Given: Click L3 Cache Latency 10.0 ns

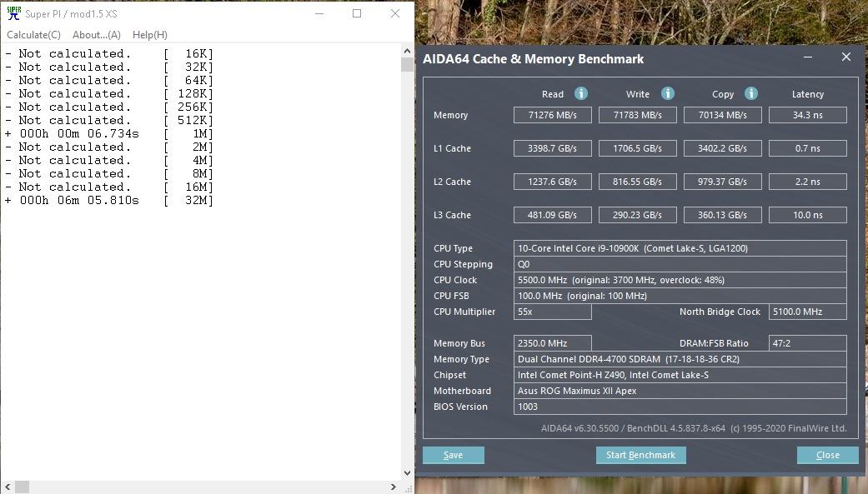Looking at the screenshot, I should point(808,215).
